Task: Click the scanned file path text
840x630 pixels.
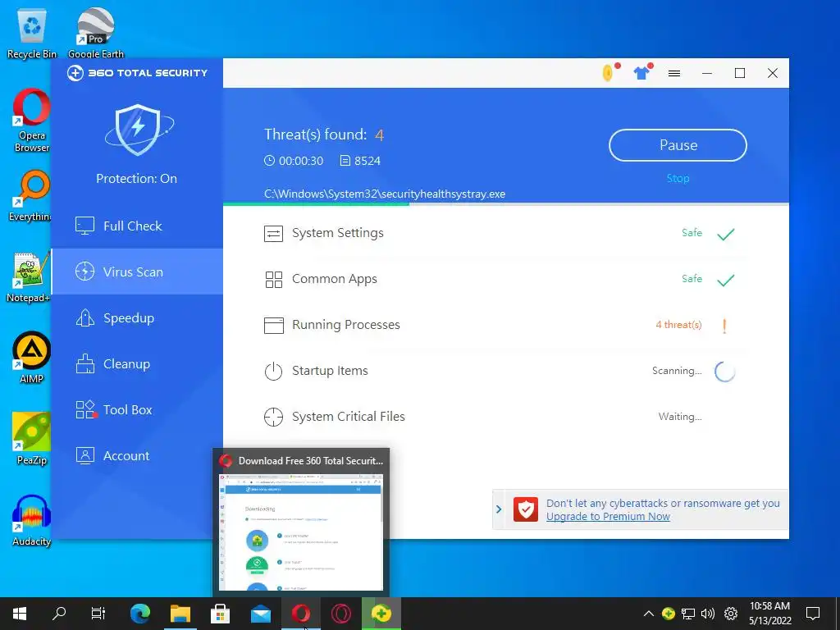Action: pos(384,194)
